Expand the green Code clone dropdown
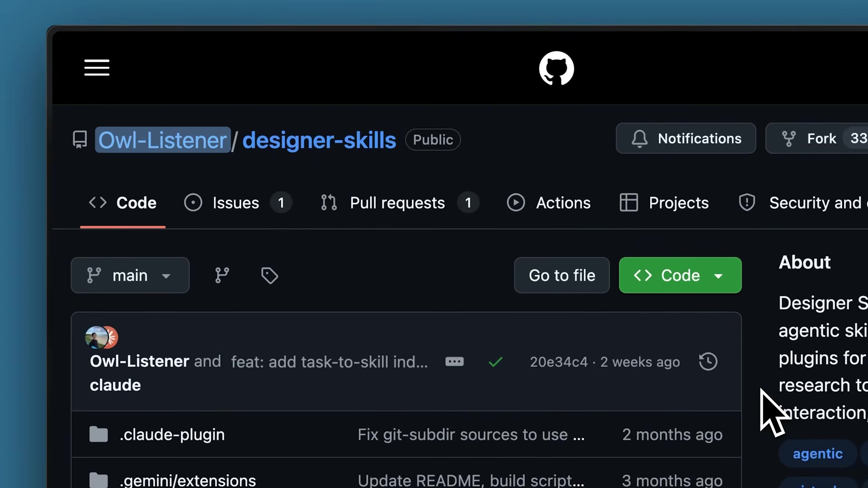This screenshot has height=488, width=868. [680, 275]
